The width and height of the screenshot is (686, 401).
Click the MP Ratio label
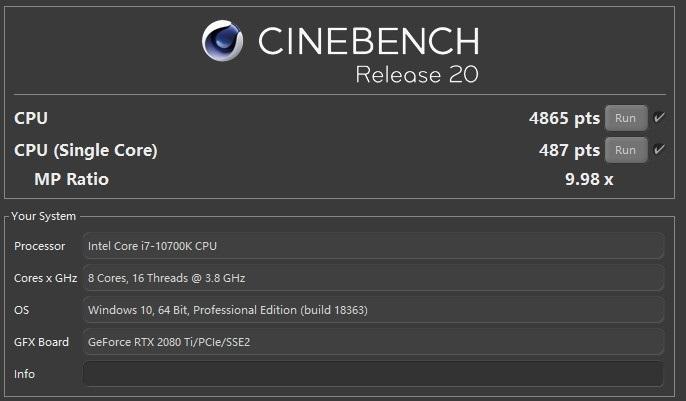point(72,179)
